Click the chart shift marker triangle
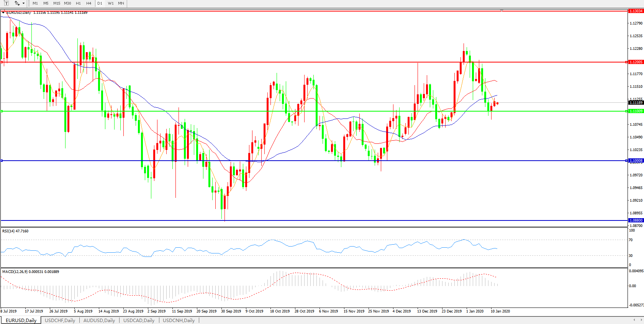 pyautogui.click(x=501, y=10)
